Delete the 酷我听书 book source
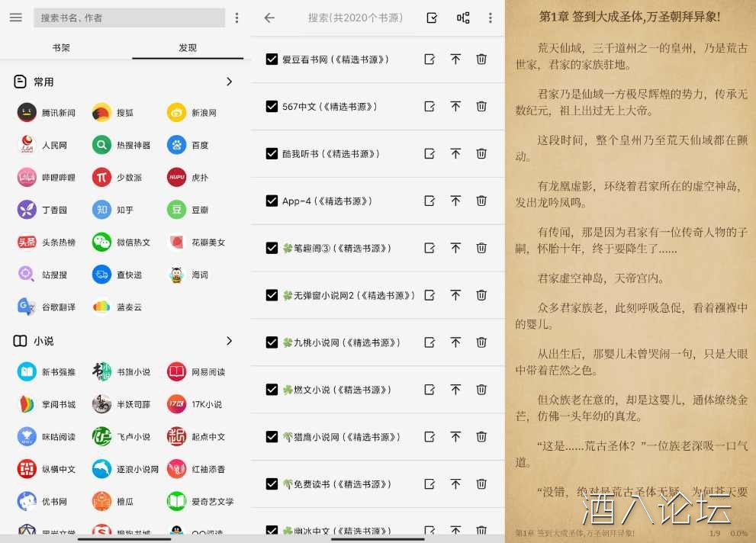The width and height of the screenshot is (756, 543). tap(481, 154)
